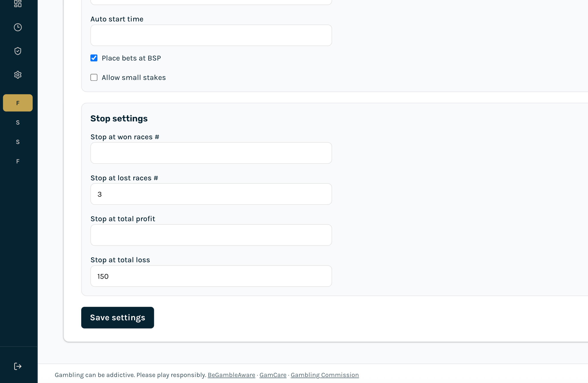This screenshot has height=383, width=588.
Task: Open the BeGambleAware link
Action: [232, 375]
